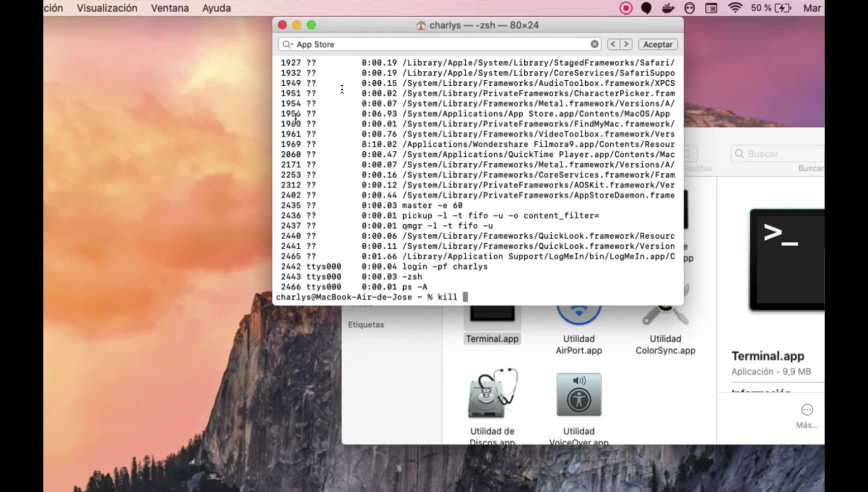Viewport: 868px width, 492px height.
Task: Click the VideoToolbox.framework process line 1961
Action: (477, 134)
